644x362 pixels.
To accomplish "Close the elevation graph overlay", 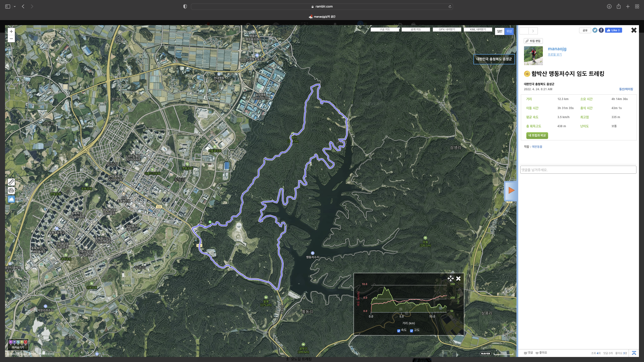I will [458, 278].
